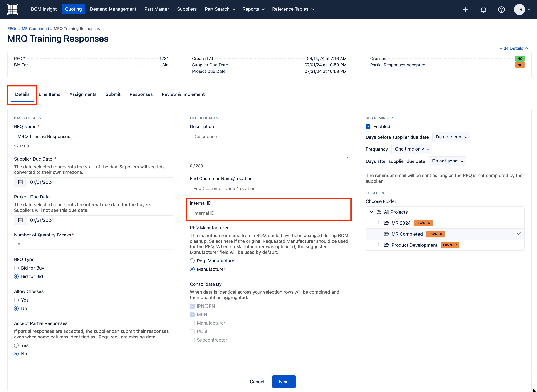537x392 pixels.
Task: Select Bid for Bid radio button
Action: coord(16,276)
